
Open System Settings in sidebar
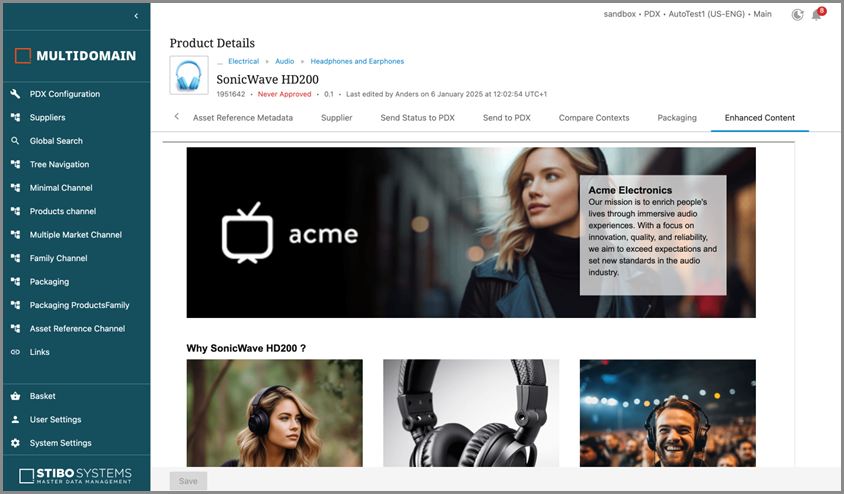[60, 443]
